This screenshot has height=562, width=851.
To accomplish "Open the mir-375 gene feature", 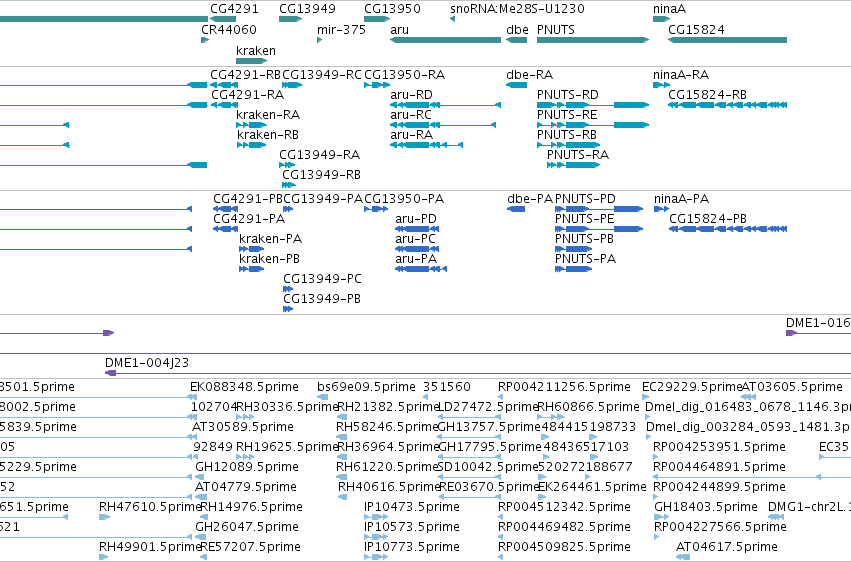I will (320, 40).
